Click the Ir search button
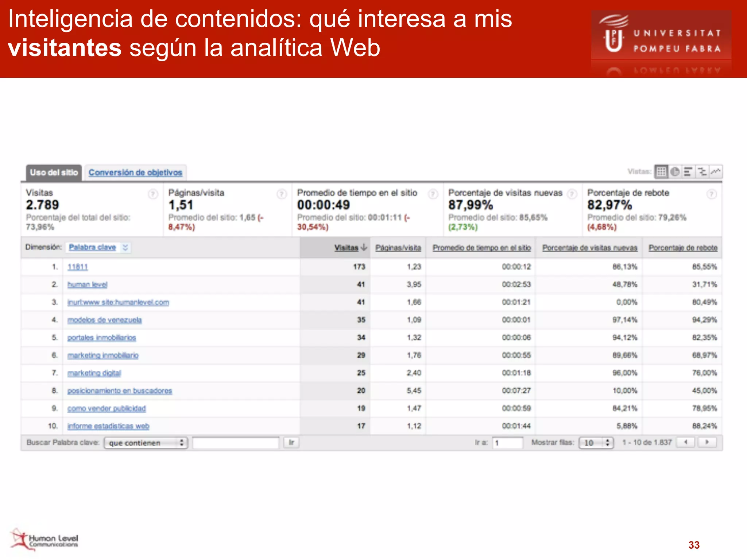747x560 pixels. click(291, 443)
